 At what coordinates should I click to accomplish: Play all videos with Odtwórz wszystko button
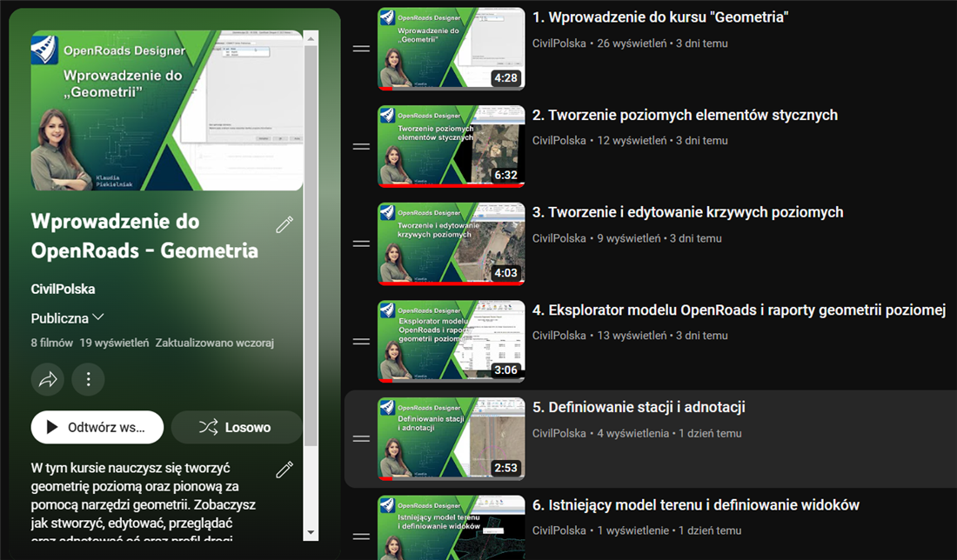pos(97,427)
